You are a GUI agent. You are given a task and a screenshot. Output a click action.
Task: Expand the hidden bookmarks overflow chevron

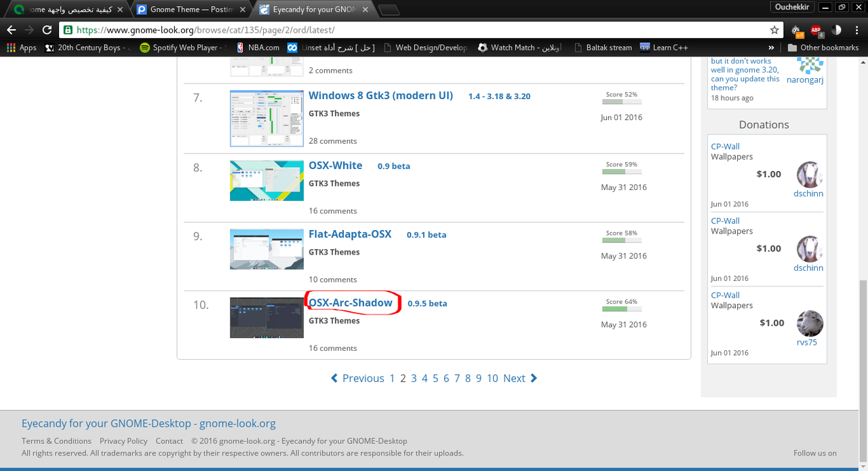click(x=771, y=48)
